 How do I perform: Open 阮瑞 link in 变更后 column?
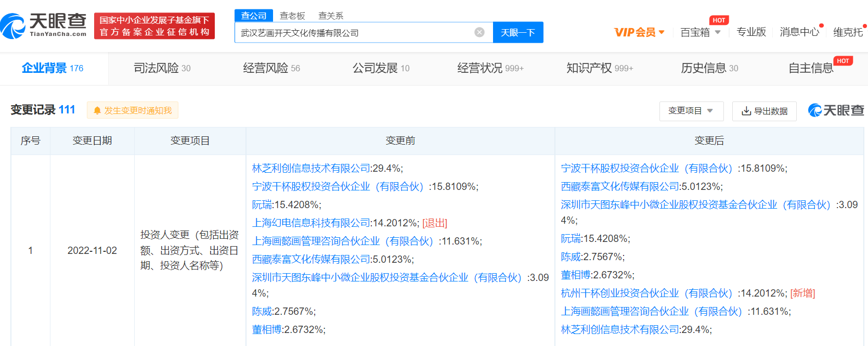(x=571, y=238)
